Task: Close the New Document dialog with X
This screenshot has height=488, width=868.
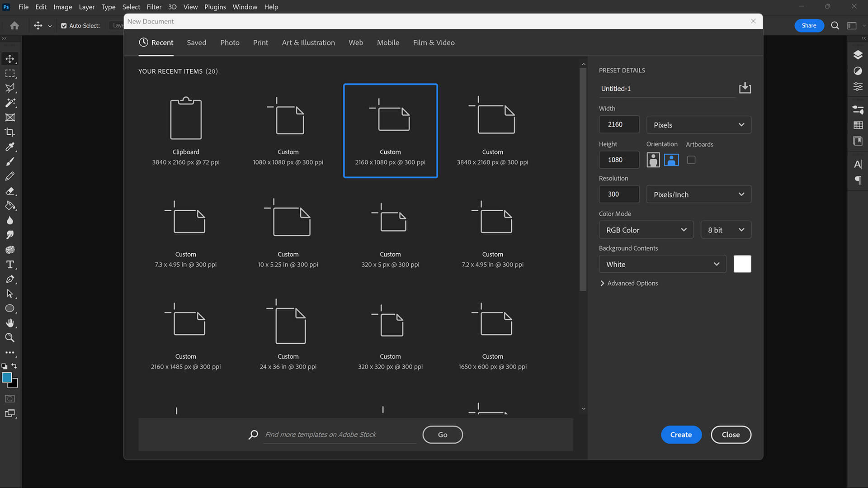Action: click(x=753, y=21)
